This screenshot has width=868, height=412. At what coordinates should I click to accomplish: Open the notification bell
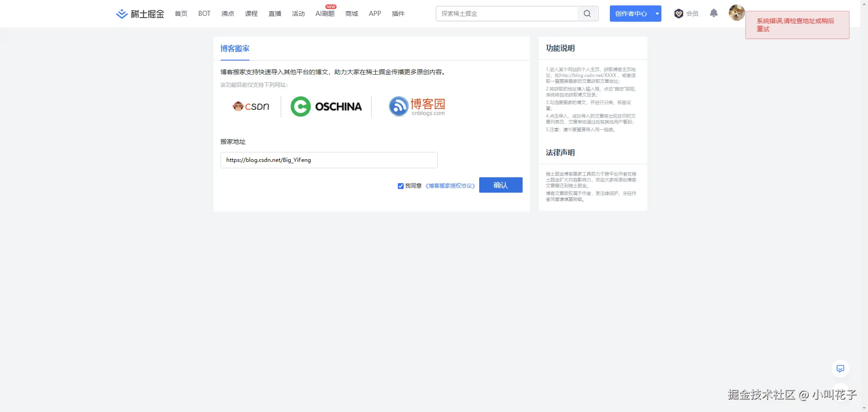point(713,14)
